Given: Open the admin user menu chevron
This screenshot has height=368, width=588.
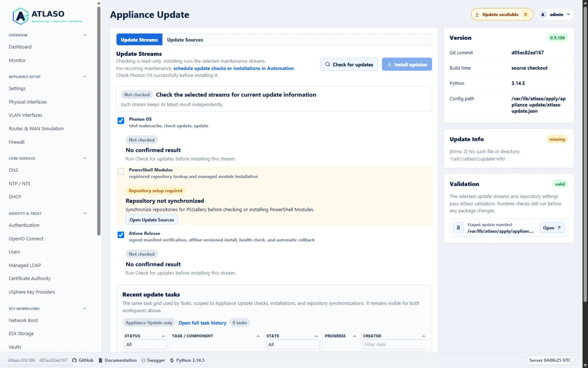Looking at the screenshot, I should tap(569, 14).
